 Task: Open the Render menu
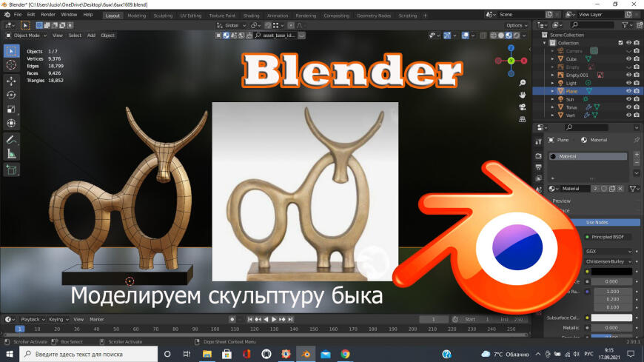click(x=48, y=15)
